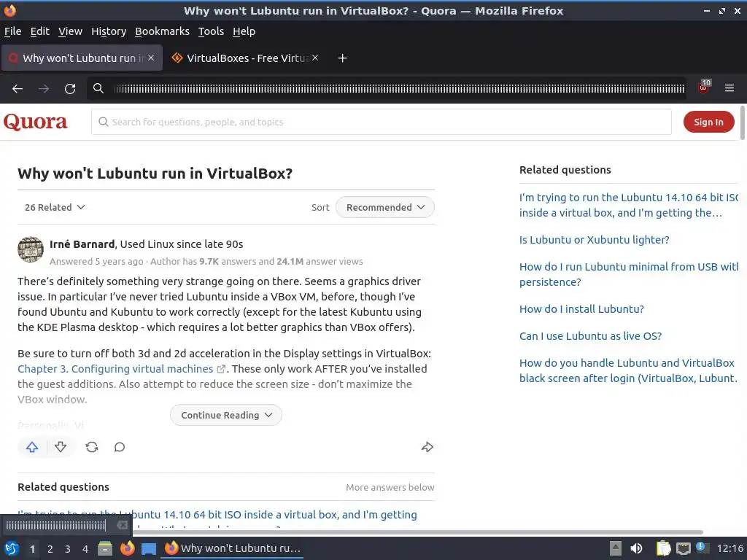747x560 pixels.
Task: Open the Edit menu
Action: coord(39,31)
